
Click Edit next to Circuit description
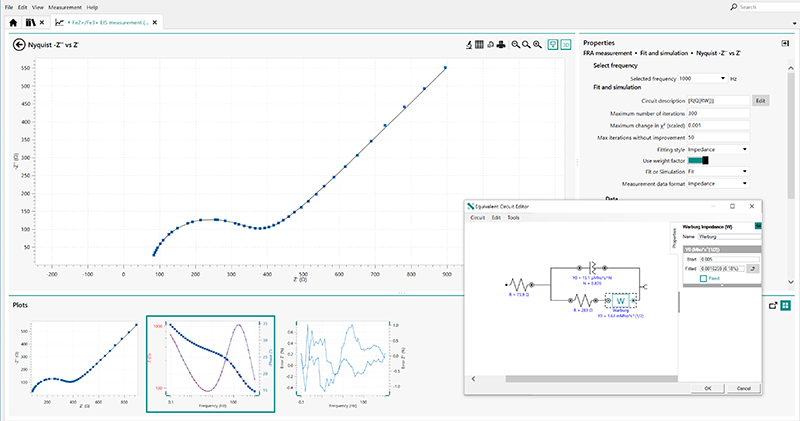tap(760, 101)
